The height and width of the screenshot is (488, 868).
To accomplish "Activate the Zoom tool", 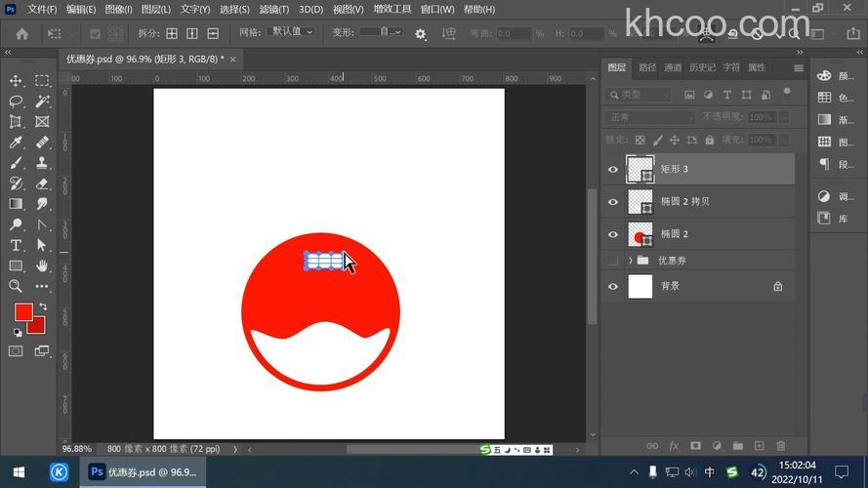I will point(16,286).
